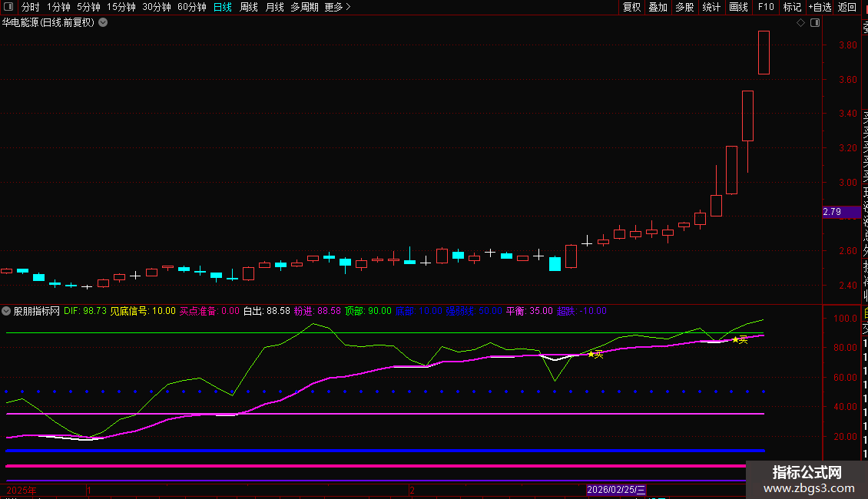Click the 返回 back button

tap(847, 7)
